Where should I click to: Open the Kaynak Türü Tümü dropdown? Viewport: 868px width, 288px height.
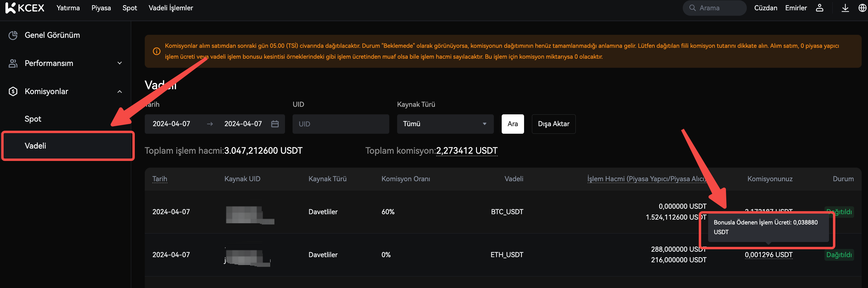[445, 124]
